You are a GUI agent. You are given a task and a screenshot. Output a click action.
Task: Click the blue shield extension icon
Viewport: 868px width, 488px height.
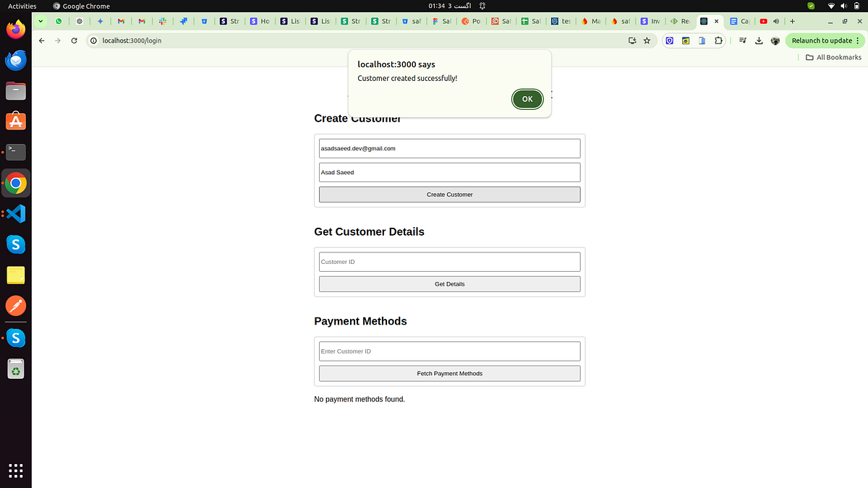pyautogui.click(x=669, y=40)
